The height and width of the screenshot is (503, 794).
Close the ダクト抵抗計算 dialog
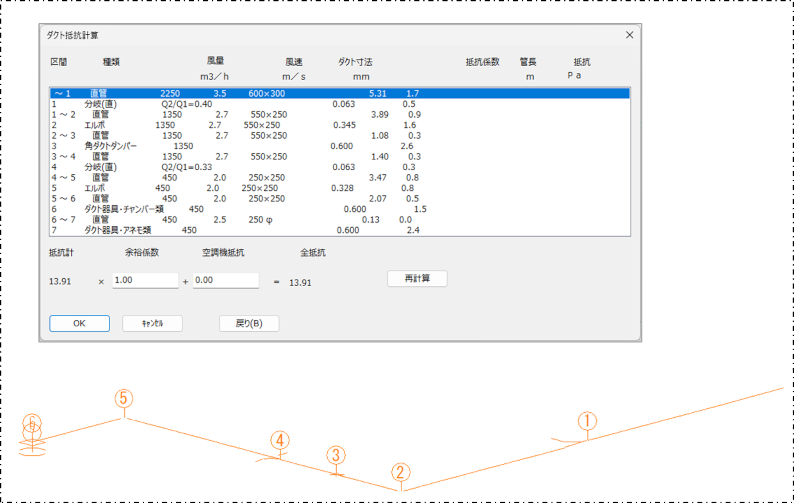click(629, 35)
